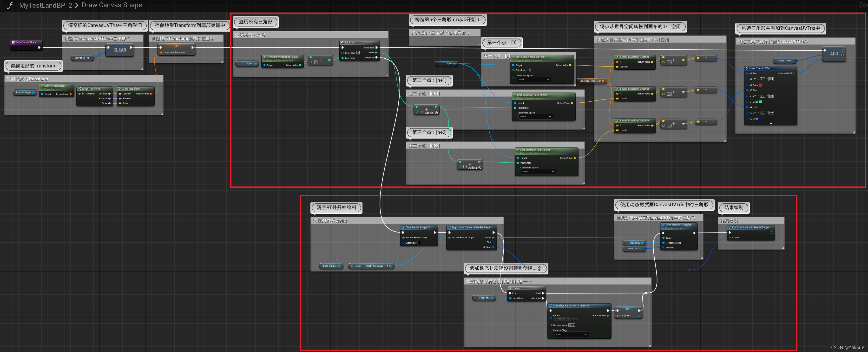
Task: Click Add pin on the [n+1] addition node
Action: pos(431,113)
